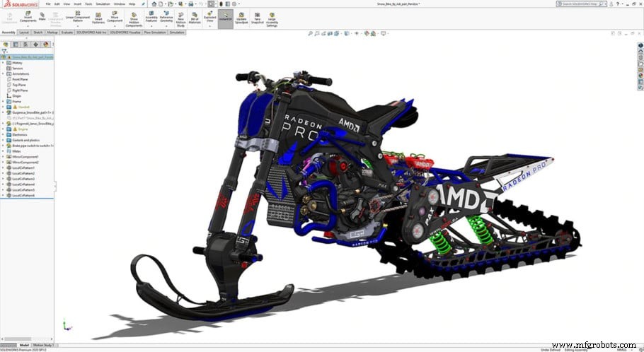Open the Appearances tab in the Task Pane
644x352 pixels.
click(x=640, y=76)
